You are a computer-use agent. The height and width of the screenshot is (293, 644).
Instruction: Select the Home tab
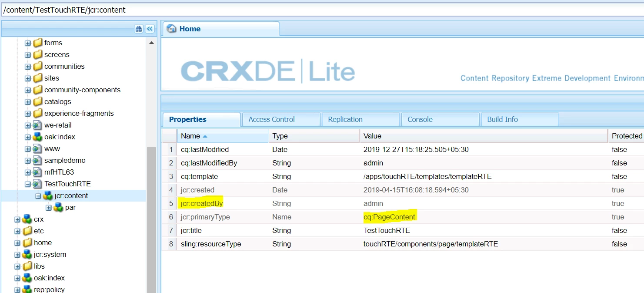click(222, 29)
